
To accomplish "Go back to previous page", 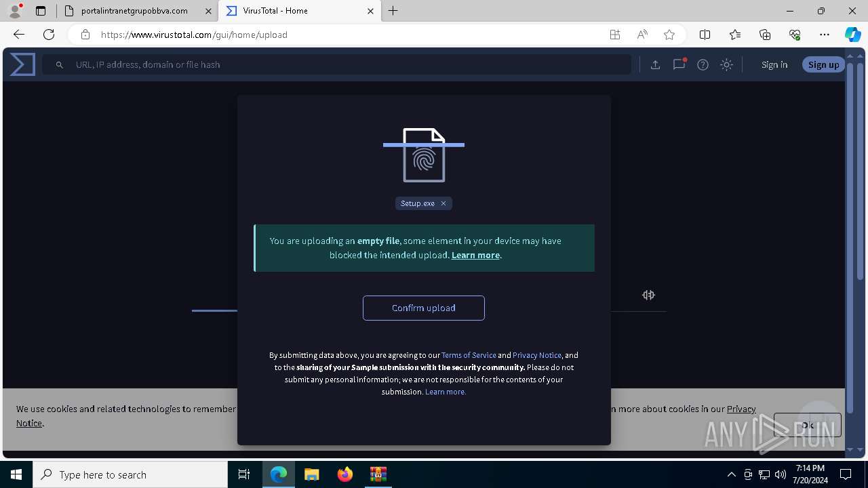I will point(19,35).
